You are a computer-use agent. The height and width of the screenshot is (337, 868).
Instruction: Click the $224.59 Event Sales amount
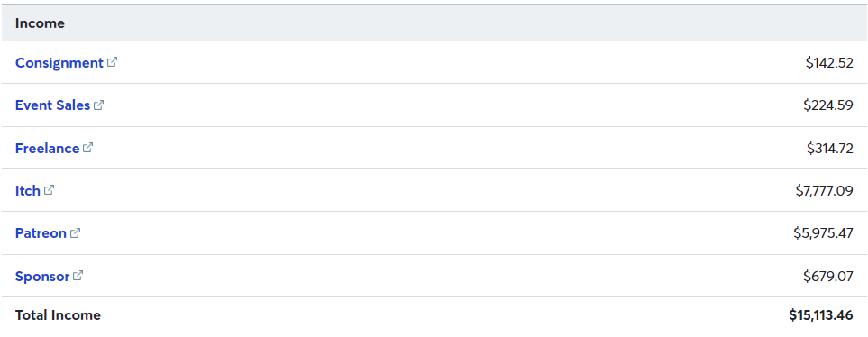pos(828,105)
